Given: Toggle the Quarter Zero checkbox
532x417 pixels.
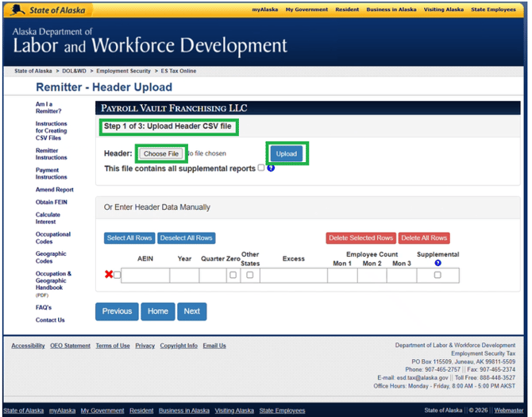Looking at the screenshot, I should [233, 275].
